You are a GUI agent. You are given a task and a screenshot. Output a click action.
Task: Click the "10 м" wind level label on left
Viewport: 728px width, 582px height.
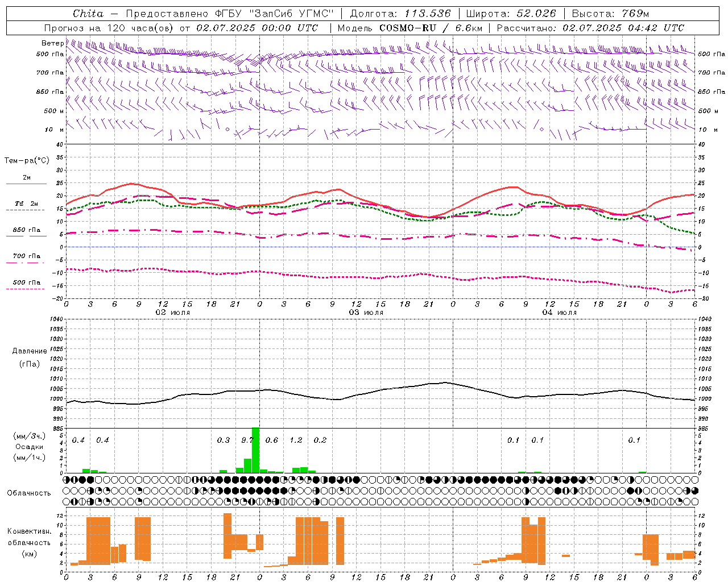[54, 130]
